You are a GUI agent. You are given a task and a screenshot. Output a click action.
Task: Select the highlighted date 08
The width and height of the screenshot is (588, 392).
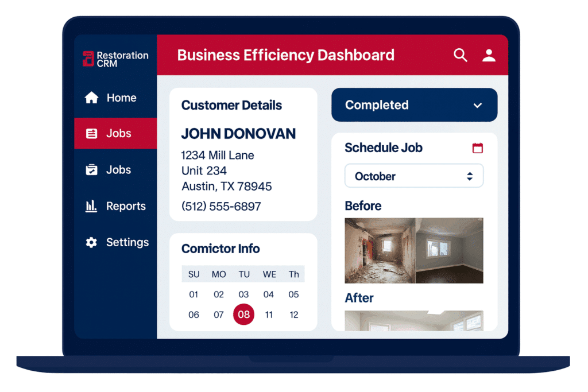(x=244, y=315)
